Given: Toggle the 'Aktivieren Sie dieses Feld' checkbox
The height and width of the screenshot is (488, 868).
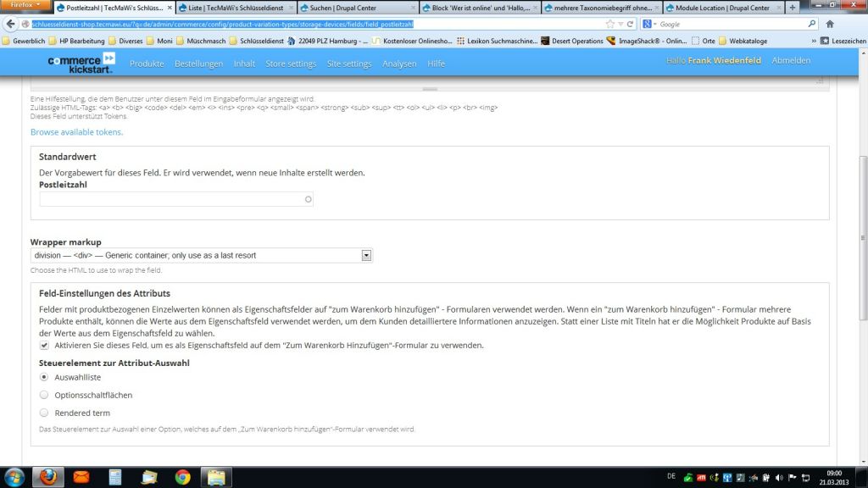Looking at the screenshot, I should [44, 346].
